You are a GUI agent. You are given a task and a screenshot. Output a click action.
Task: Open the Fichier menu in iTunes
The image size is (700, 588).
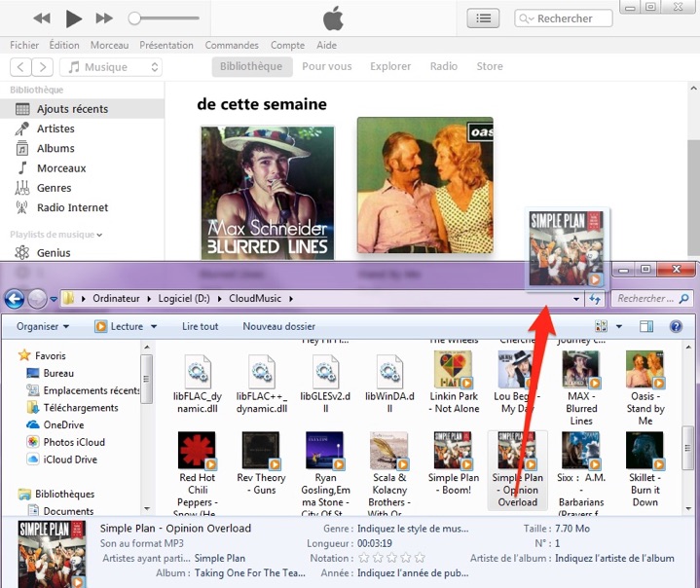[24, 45]
